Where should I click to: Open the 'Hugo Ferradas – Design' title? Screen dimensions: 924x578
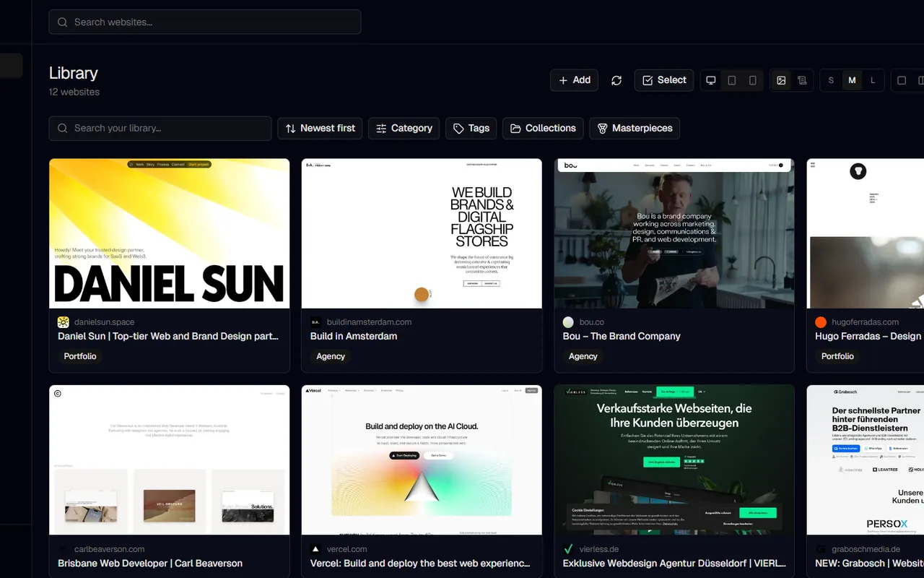868,336
